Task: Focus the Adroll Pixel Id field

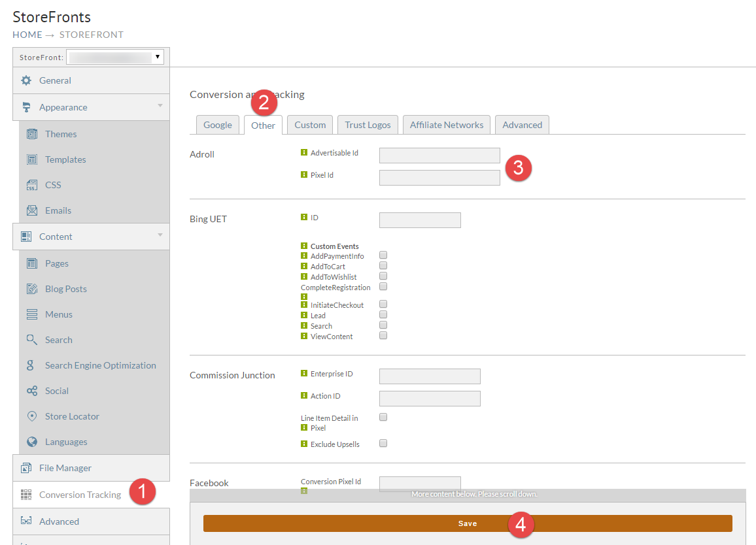Action: coord(439,178)
